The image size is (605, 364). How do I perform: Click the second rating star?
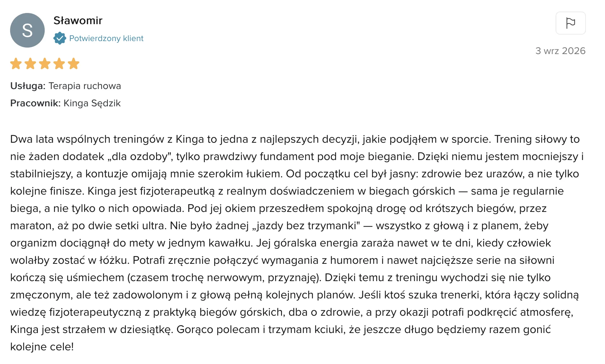(x=30, y=64)
